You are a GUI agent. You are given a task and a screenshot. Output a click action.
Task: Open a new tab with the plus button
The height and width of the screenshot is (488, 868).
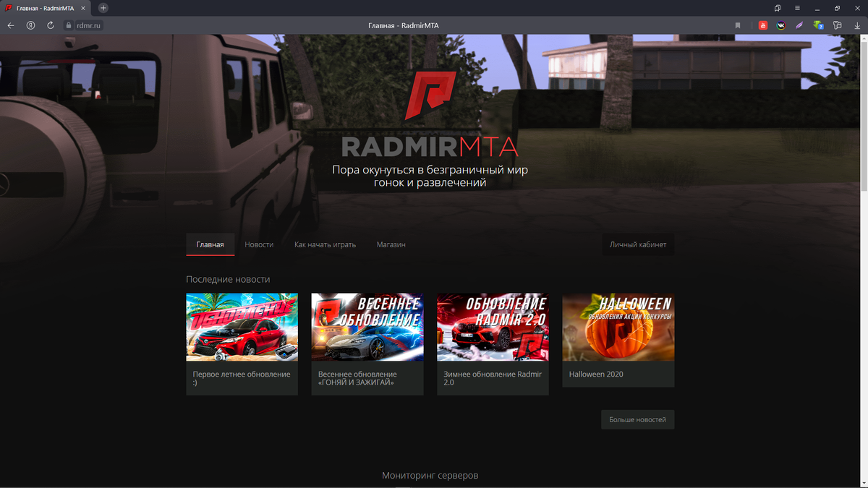(x=103, y=8)
